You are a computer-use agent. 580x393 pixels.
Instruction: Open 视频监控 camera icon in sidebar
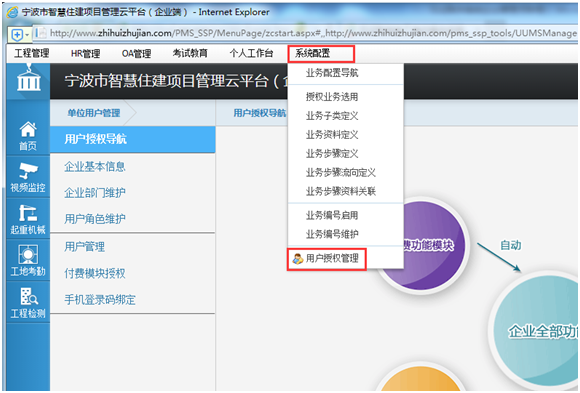tap(28, 178)
